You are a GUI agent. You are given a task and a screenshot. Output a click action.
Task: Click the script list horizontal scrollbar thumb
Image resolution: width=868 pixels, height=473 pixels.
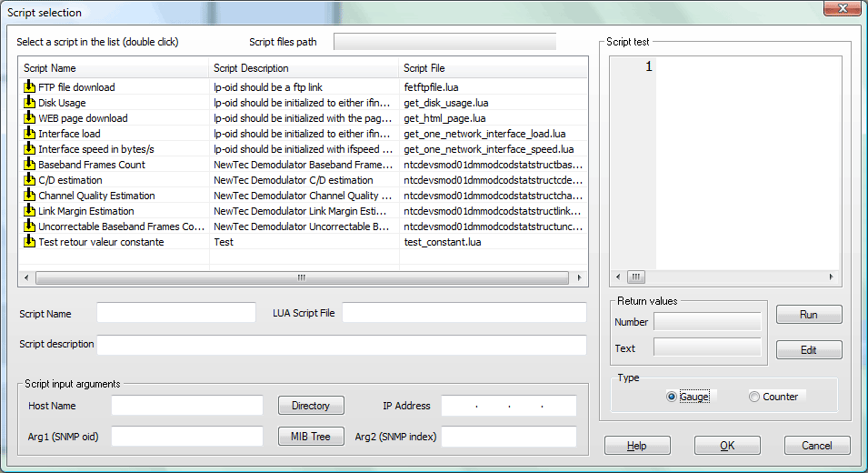pyautogui.click(x=302, y=277)
